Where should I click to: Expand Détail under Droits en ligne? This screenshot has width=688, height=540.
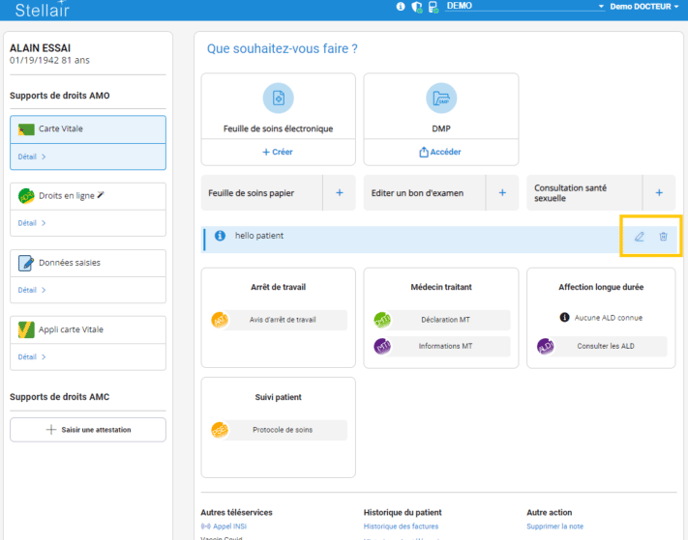coord(32,223)
